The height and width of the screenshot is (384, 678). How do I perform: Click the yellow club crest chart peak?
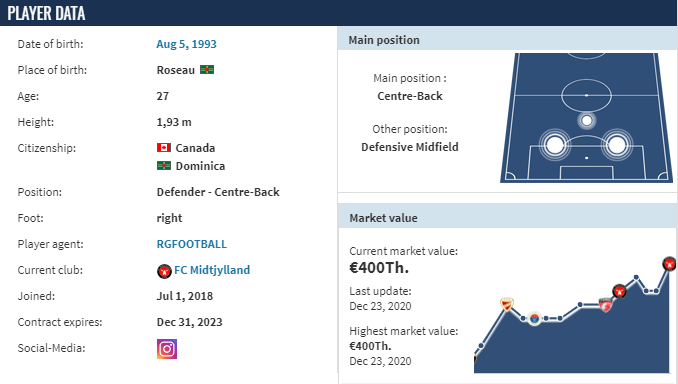tap(506, 304)
